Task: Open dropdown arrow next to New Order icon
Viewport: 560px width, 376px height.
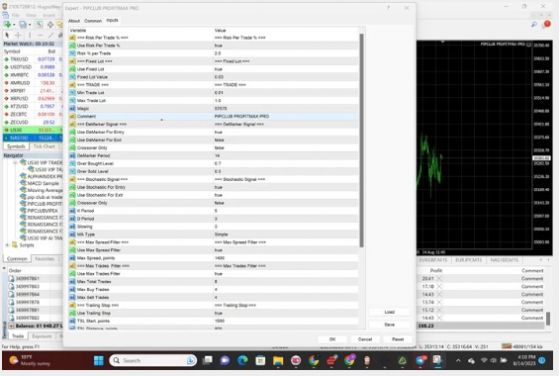Action: coord(14,25)
